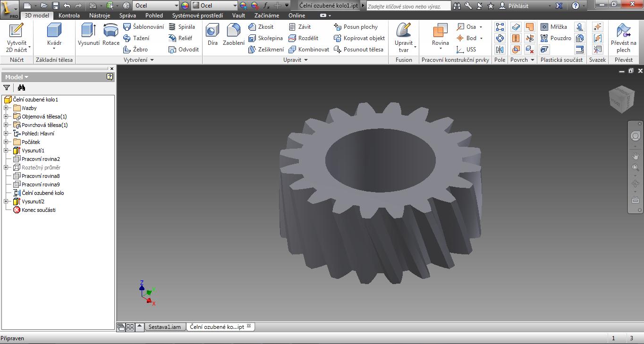Open Upravit tvar Fusion tool
The height and width of the screenshot is (344, 644).
tap(404, 38)
